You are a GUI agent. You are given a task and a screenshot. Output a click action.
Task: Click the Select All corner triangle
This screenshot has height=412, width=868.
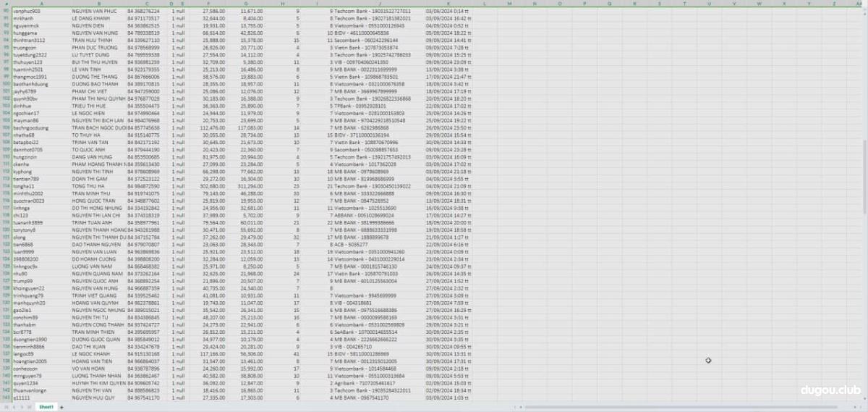6,4
